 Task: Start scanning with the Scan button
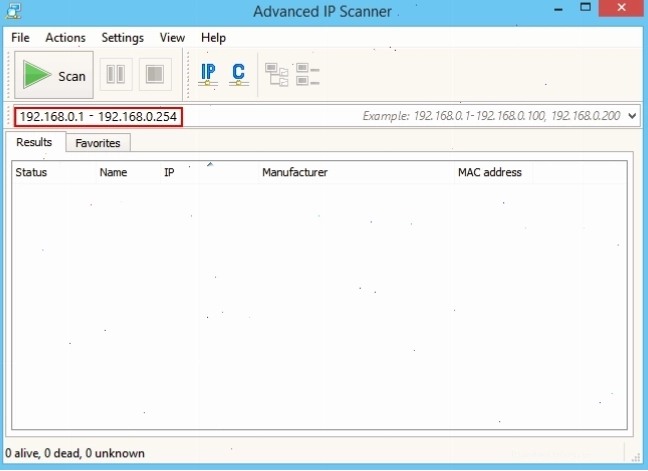coord(54,75)
